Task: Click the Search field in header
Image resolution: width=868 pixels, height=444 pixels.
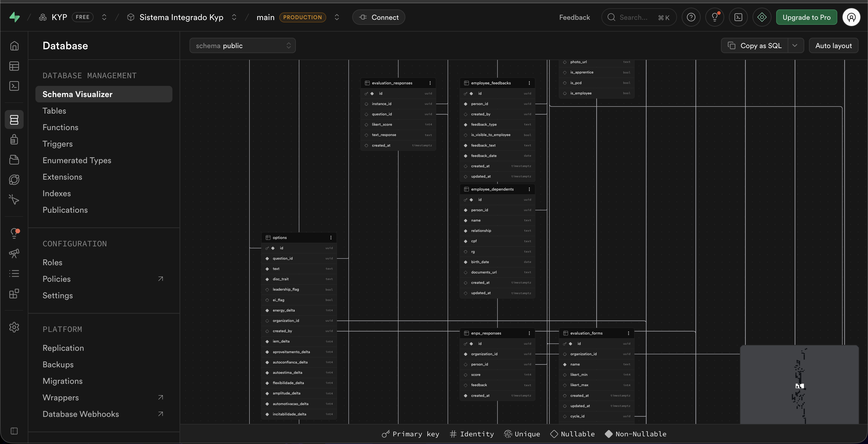Action: tap(639, 17)
